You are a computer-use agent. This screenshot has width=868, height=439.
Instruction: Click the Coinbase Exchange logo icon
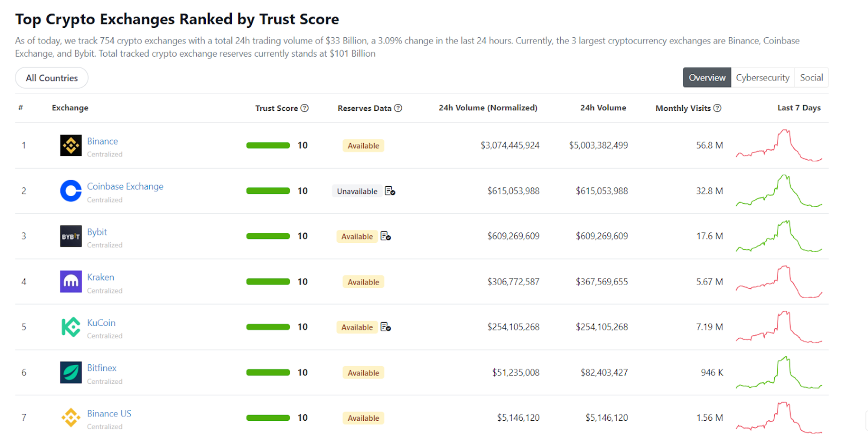71,191
